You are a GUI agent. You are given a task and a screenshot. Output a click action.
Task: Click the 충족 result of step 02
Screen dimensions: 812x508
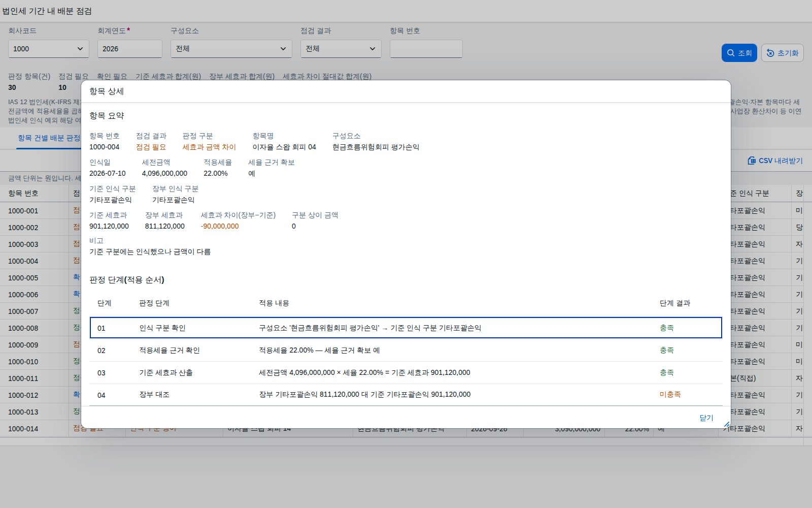point(667,350)
